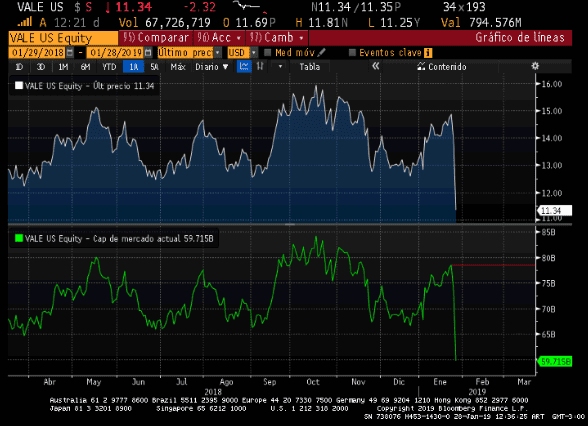Image resolution: width=588 pixels, height=426 pixels.
Task: Click the high price 11.81N value
Action: (x=328, y=22)
